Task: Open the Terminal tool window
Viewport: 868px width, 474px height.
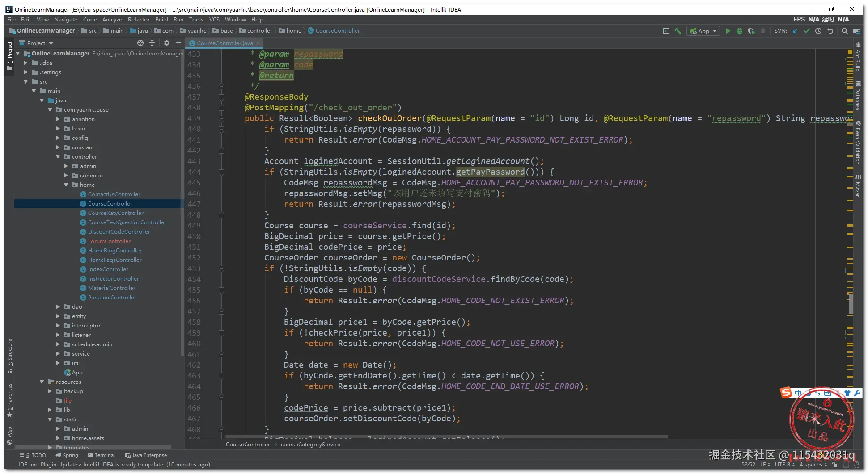Action: (x=101, y=455)
